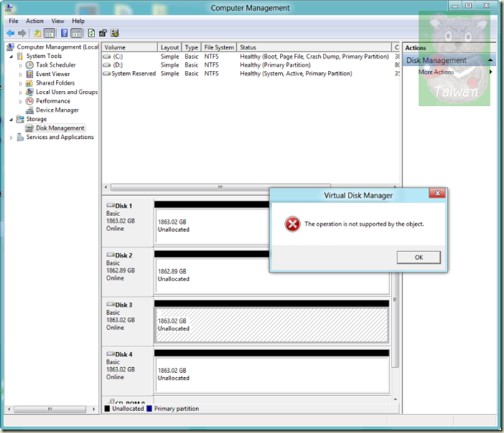Click the Forward arrow toolbar icon
Viewport: 504px width, 433px height.
[x=22, y=33]
